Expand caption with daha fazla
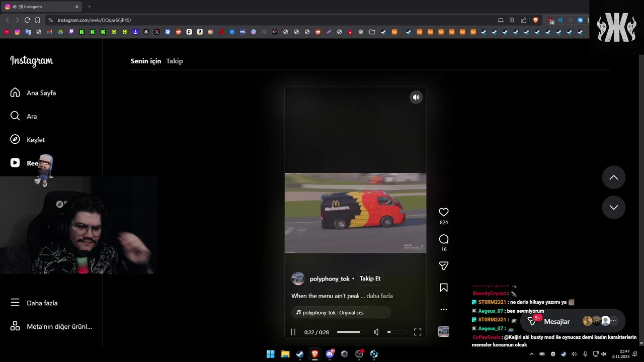The width and height of the screenshot is (644, 362). tap(379, 296)
